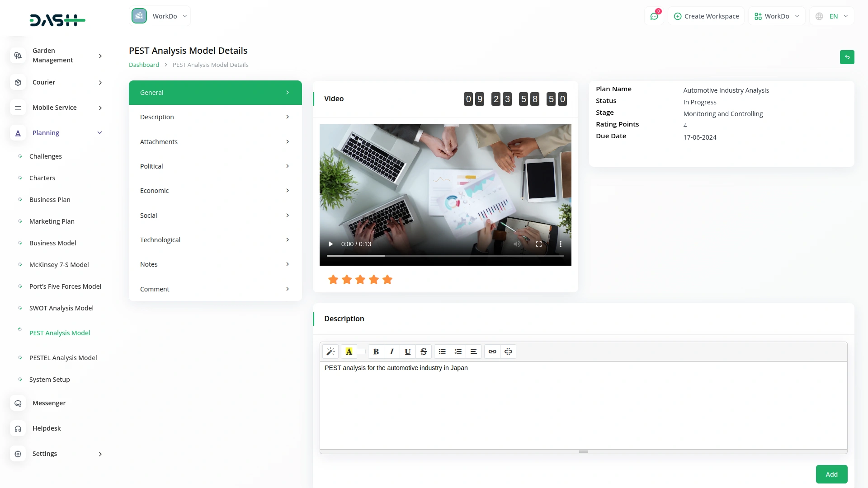Insert unordered bullet list

442,352
